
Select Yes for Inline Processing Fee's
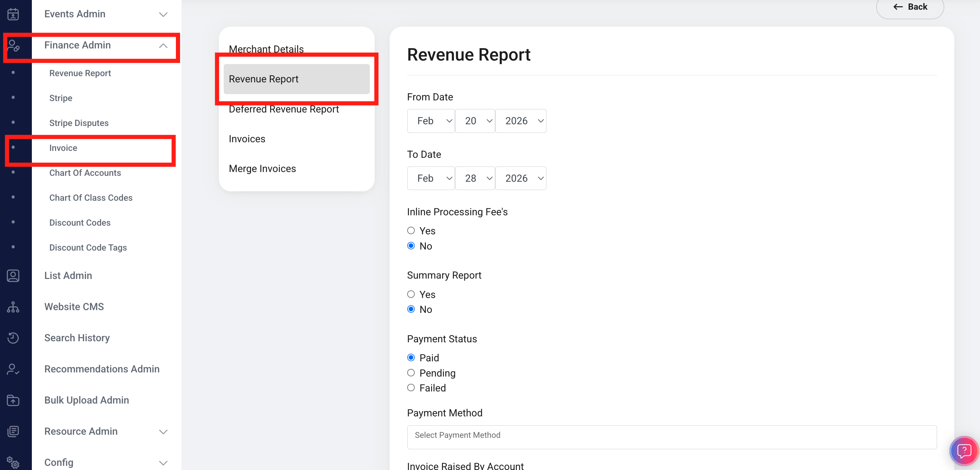(x=411, y=231)
